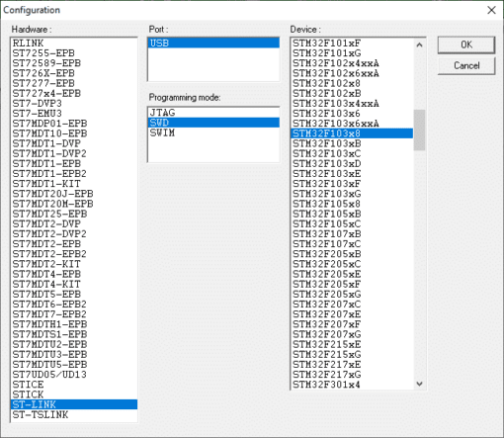
Task: Pick STM32F103xB in Device list
Action: [x=352, y=143]
